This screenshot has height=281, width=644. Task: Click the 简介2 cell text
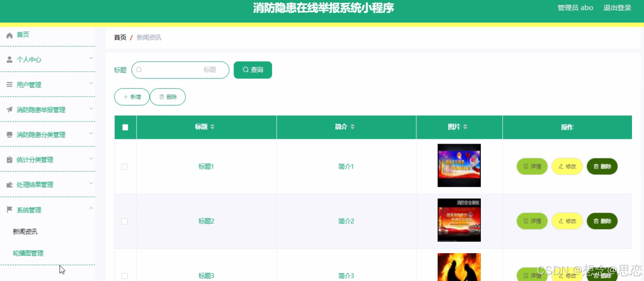pos(346,221)
